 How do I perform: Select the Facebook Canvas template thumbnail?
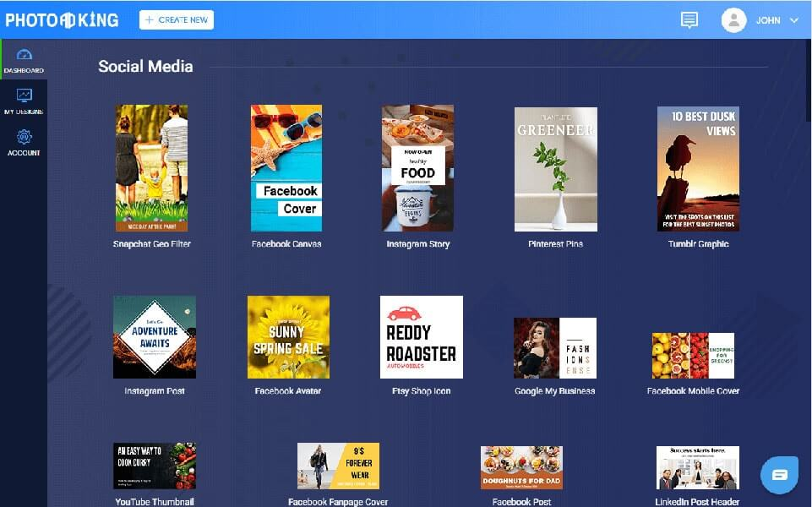click(x=286, y=168)
